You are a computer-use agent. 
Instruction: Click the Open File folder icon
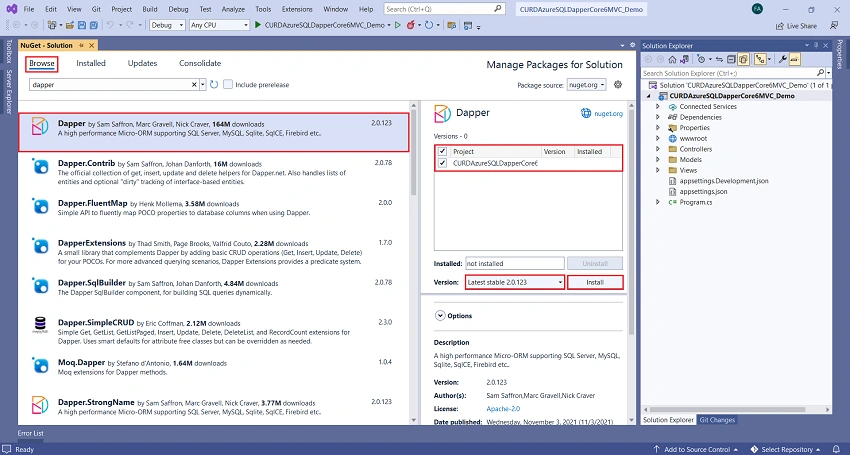click(x=70, y=25)
